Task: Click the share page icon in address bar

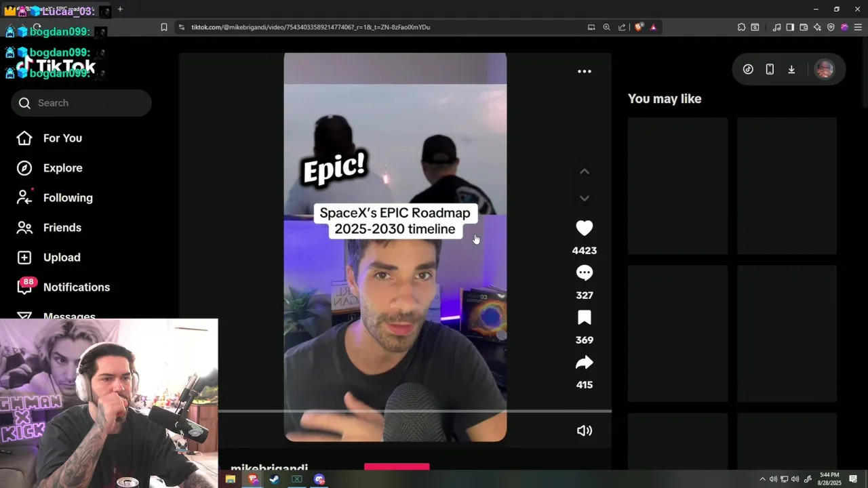Action: coord(622,27)
